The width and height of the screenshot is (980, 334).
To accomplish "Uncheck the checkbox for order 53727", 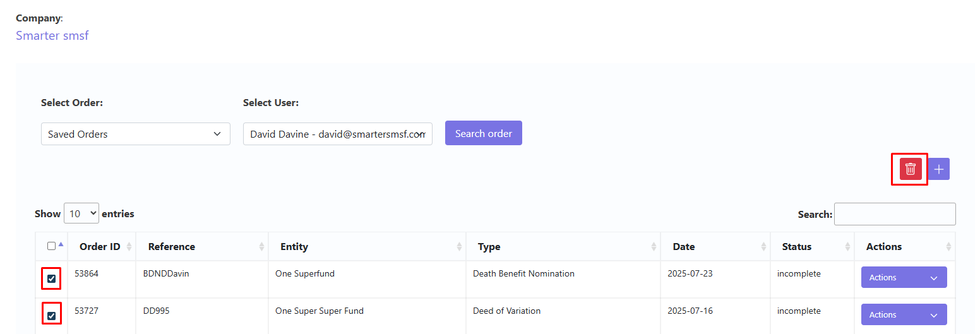I will pyautogui.click(x=52, y=316).
